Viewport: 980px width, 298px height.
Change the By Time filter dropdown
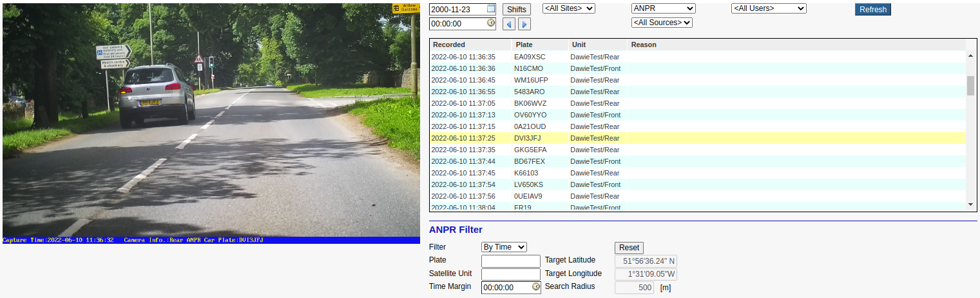504,247
